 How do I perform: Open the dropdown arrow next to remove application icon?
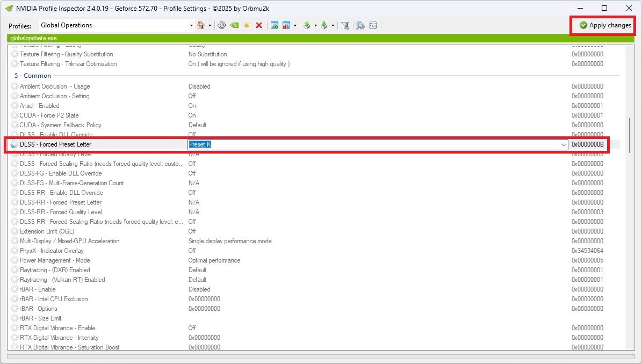tap(295, 25)
